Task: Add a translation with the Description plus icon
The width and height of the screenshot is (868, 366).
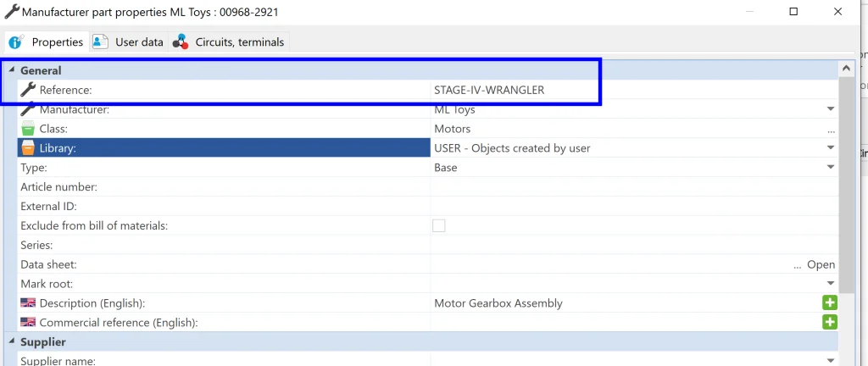Action: 829,303
